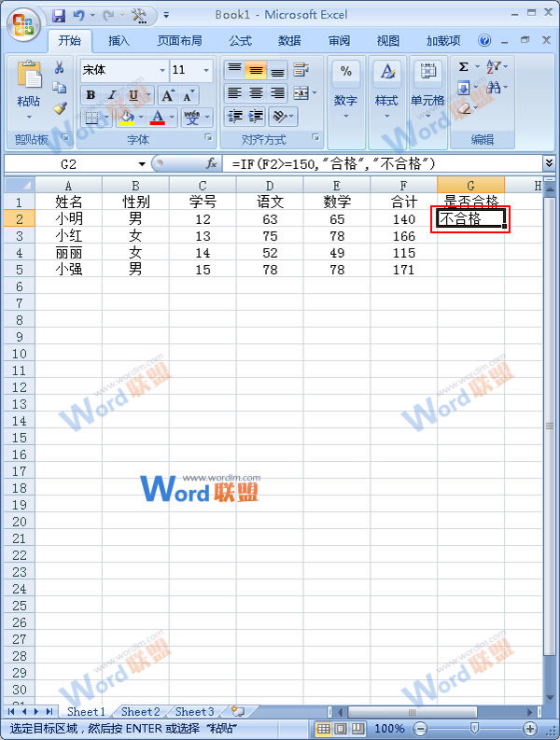Screen dimensions: 560x740
Task: Save the workbook from quick access toolbar
Action: [x=59, y=16]
